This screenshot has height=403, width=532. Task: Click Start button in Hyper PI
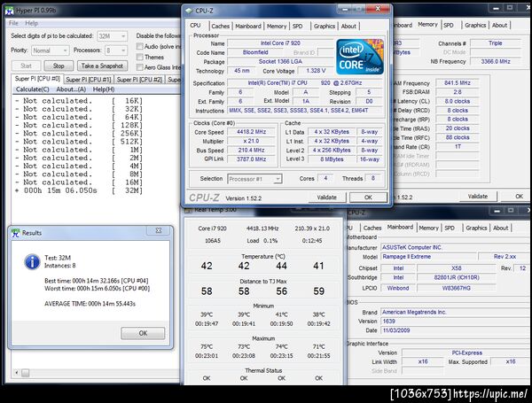point(26,66)
